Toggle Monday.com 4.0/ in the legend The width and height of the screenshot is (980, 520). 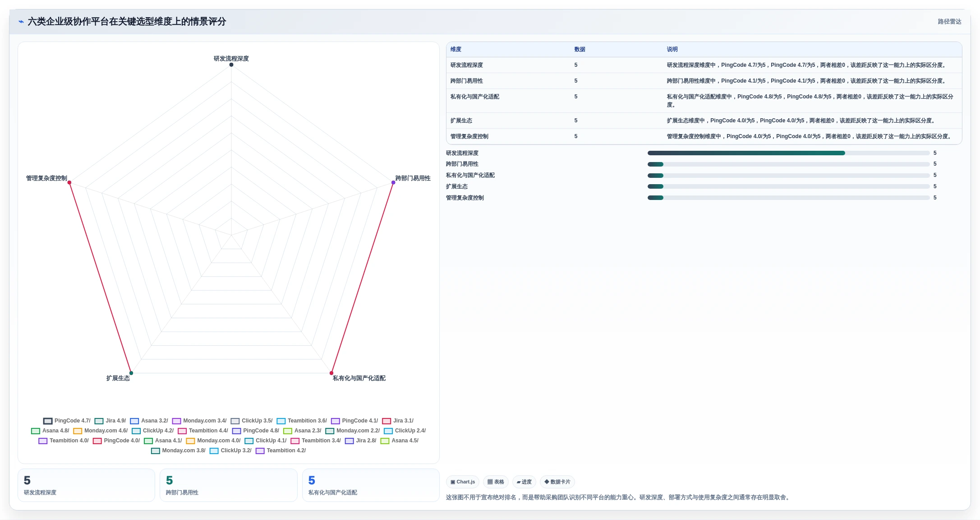(x=213, y=441)
